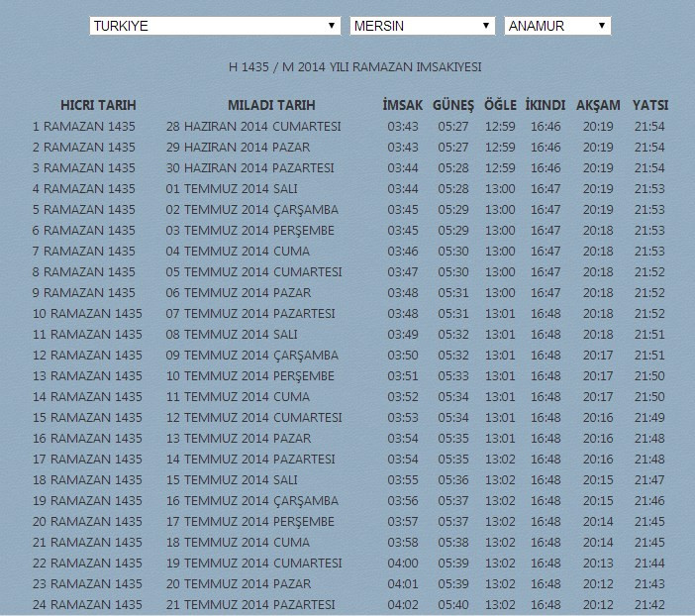Screen dimensions: 695x616
Task: Click the 28 HAZIRAN 2014 CUMARTESI date
Action: (x=253, y=127)
